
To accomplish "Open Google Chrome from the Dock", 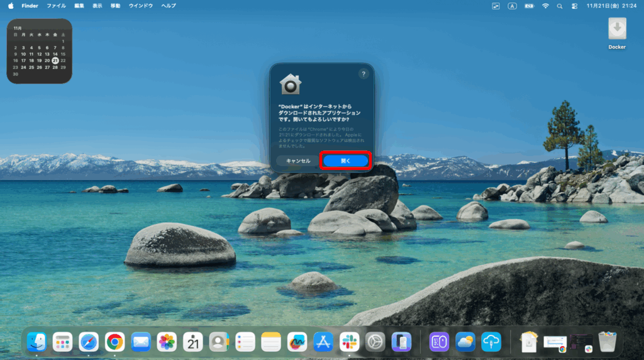I will tap(114, 342).
